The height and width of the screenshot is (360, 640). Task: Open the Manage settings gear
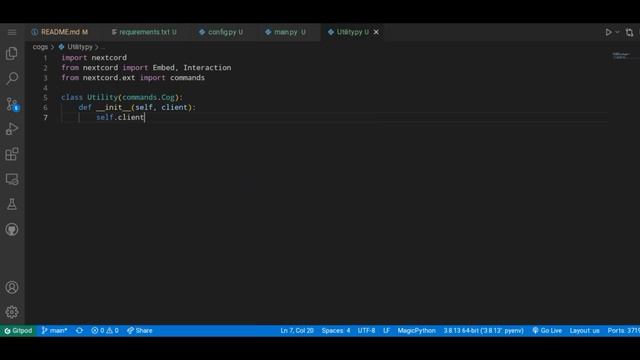(12, 312)
